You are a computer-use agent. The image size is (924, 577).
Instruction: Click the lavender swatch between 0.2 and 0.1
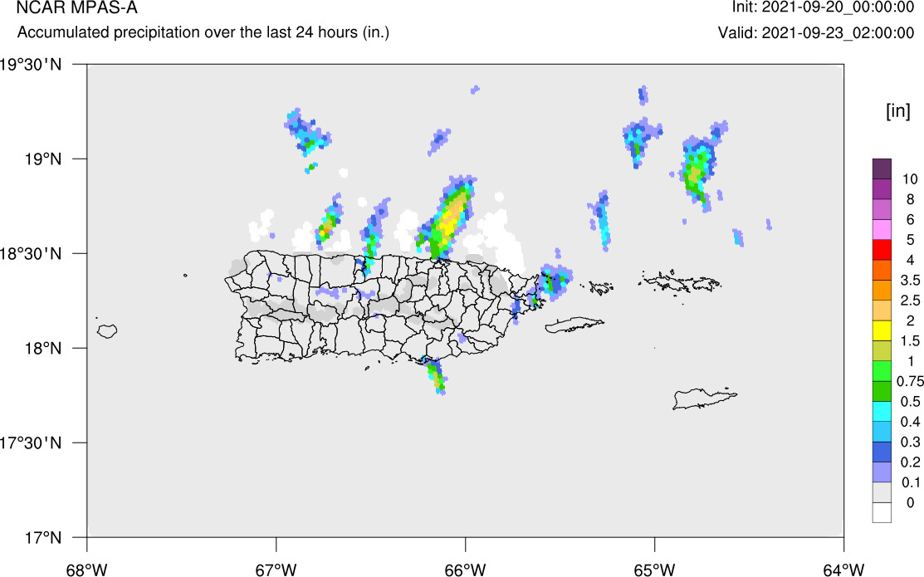[x=882, y=472]
